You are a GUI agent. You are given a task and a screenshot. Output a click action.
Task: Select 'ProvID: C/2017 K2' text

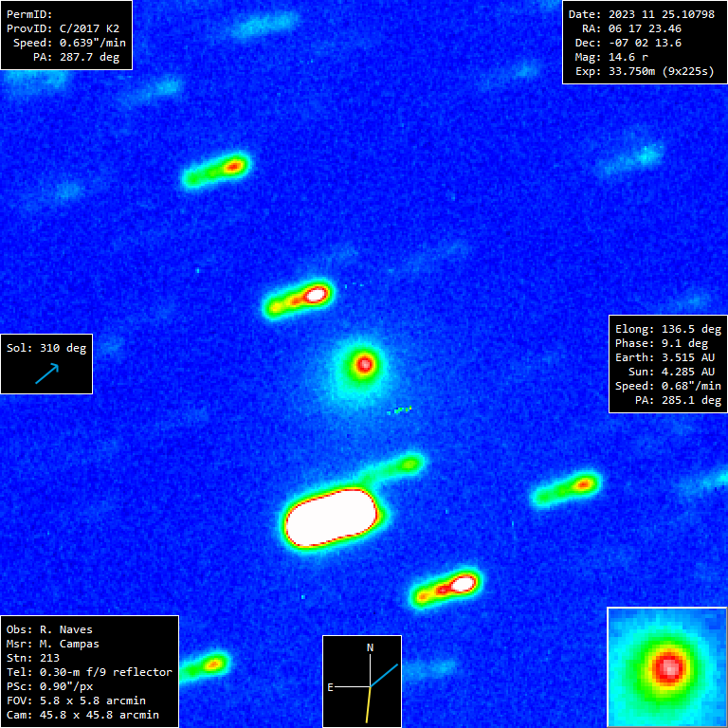click(x=63, y=28)
